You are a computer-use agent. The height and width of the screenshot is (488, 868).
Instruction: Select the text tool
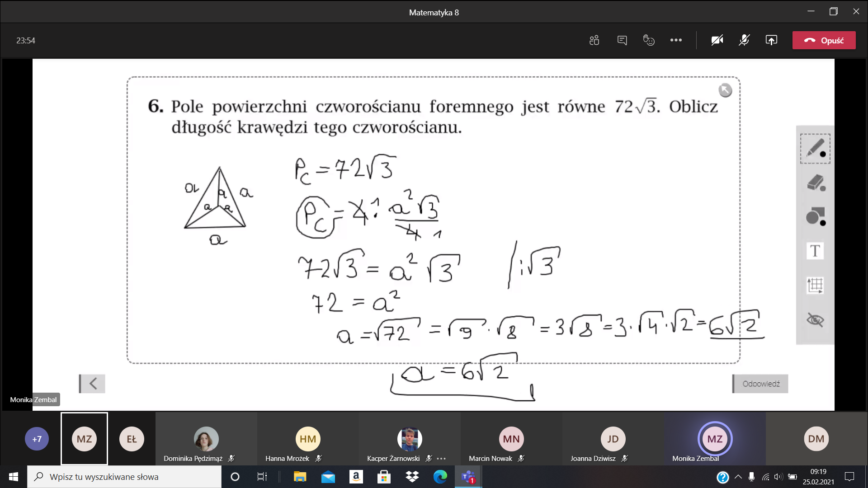815,251
